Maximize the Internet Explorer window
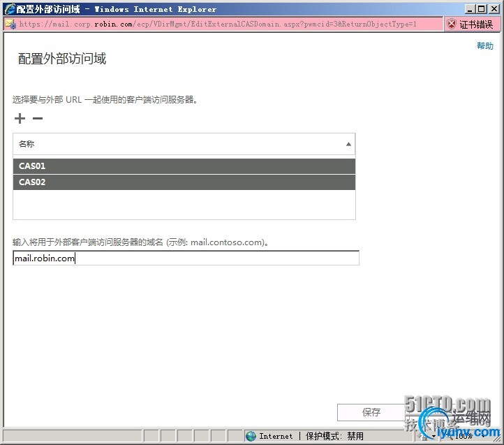The height and width of the screenshot is (445, 504). click(x=481, y=9)
